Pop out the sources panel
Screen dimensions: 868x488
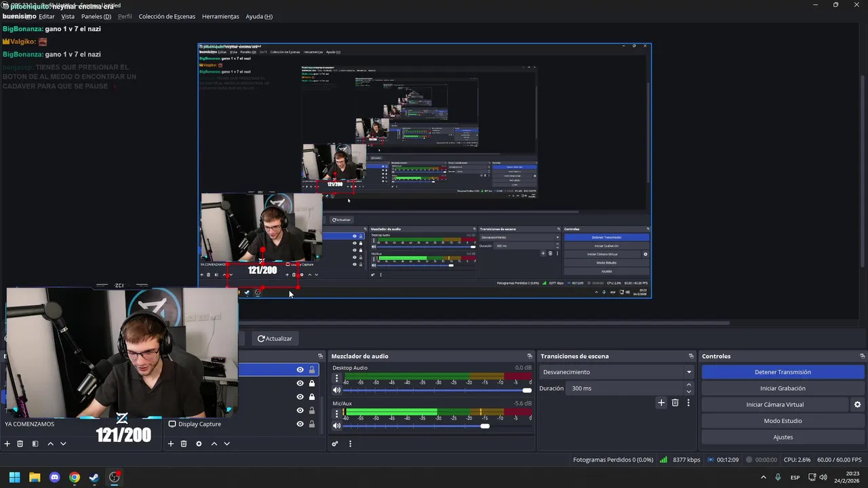coord(320,356)
